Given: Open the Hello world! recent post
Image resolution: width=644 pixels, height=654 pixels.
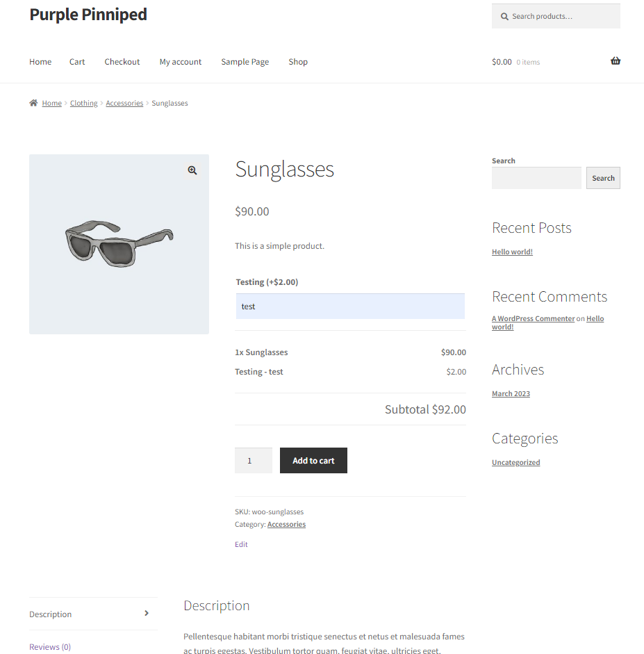Looking at the screenshot, I should coord(512,252).
